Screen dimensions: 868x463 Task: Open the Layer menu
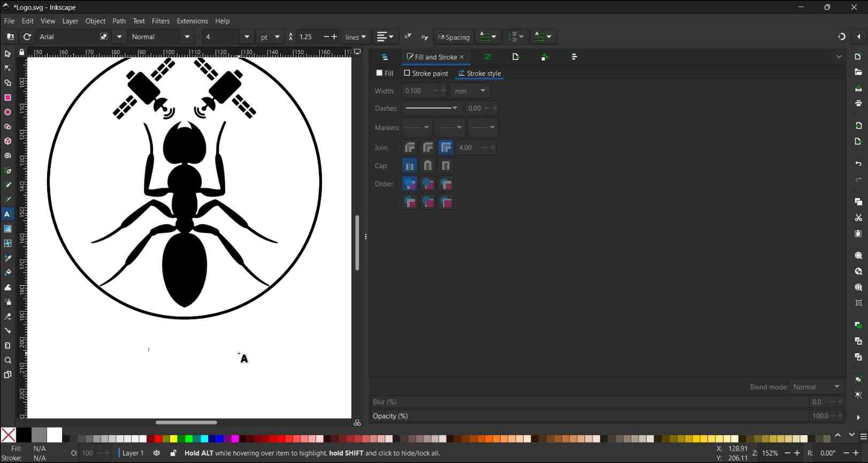pos(70,21)
